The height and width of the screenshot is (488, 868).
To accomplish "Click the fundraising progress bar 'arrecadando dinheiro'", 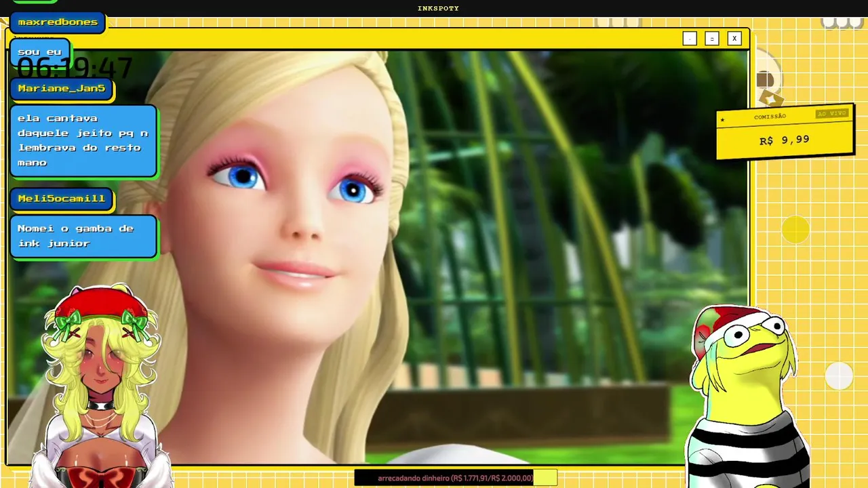I will point(456,478).
